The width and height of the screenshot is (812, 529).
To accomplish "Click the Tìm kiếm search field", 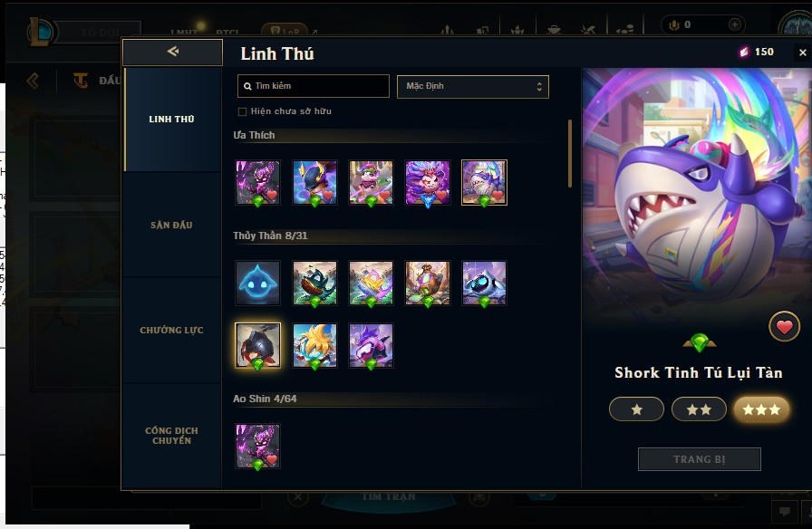I will click(x=314, y=86).
